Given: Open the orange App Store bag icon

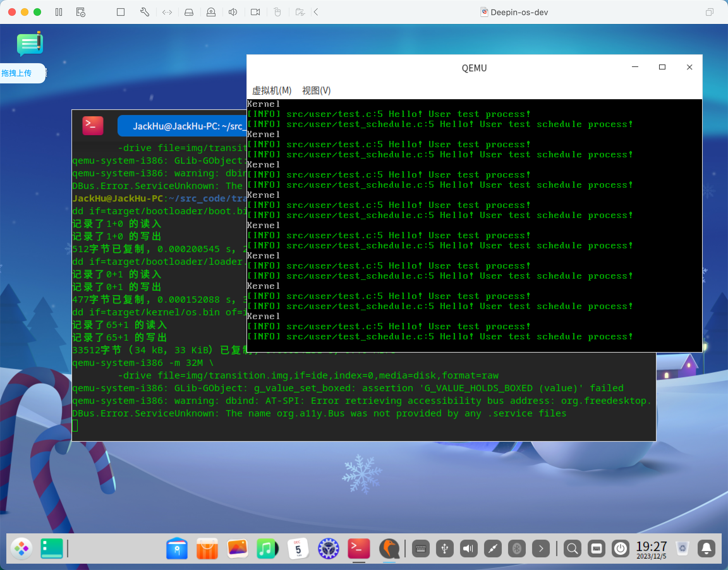Looking at the screenshot, I should (x=207, y=548).
